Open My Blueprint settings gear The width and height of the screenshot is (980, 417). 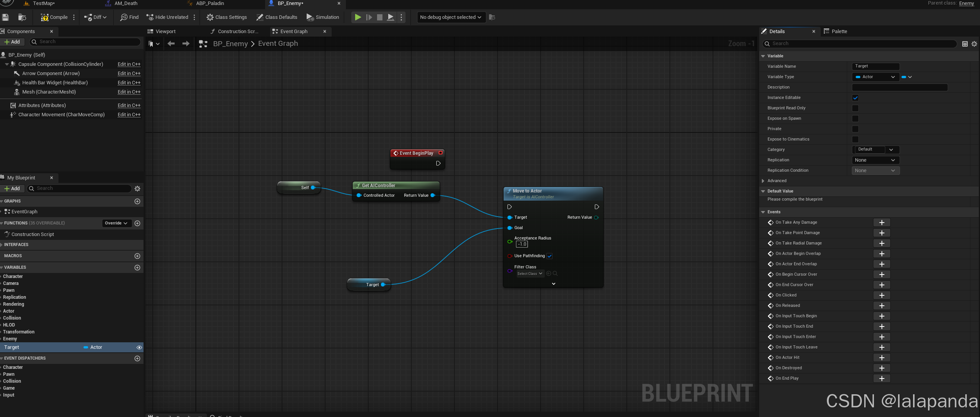(x=137, y=189)
